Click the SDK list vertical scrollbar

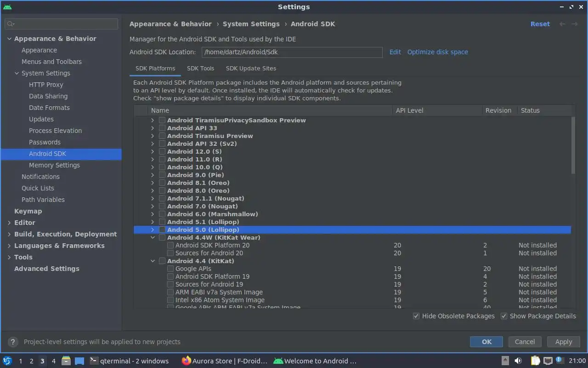pos(573,145)
